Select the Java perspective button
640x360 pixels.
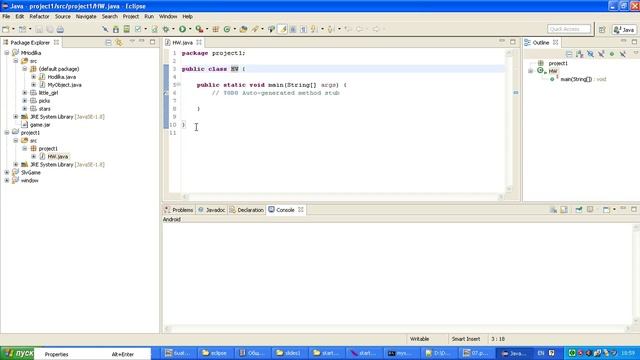pyautogui.click(x=624, y=30)
